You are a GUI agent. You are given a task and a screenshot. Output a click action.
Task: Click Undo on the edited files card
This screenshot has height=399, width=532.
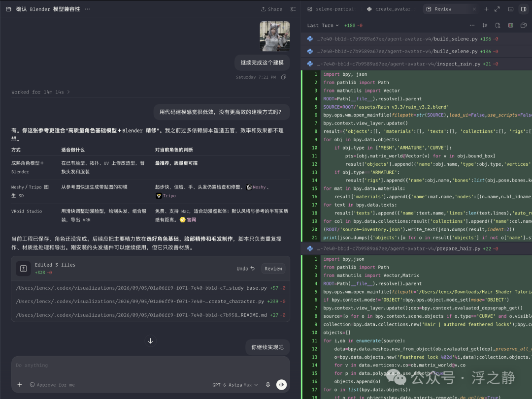pos(245,269)
